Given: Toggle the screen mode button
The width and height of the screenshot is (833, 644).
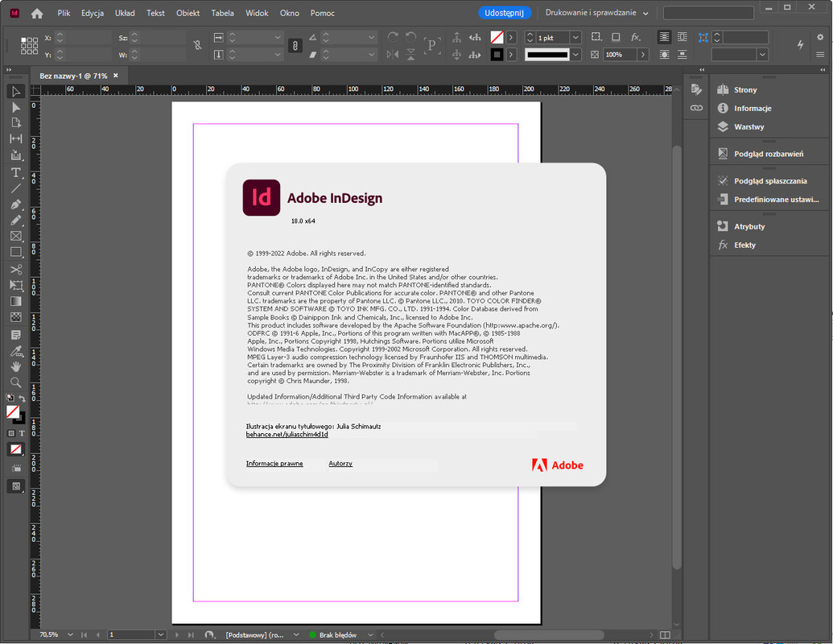Looking at the screenshot, I should (x=16, y=486).
